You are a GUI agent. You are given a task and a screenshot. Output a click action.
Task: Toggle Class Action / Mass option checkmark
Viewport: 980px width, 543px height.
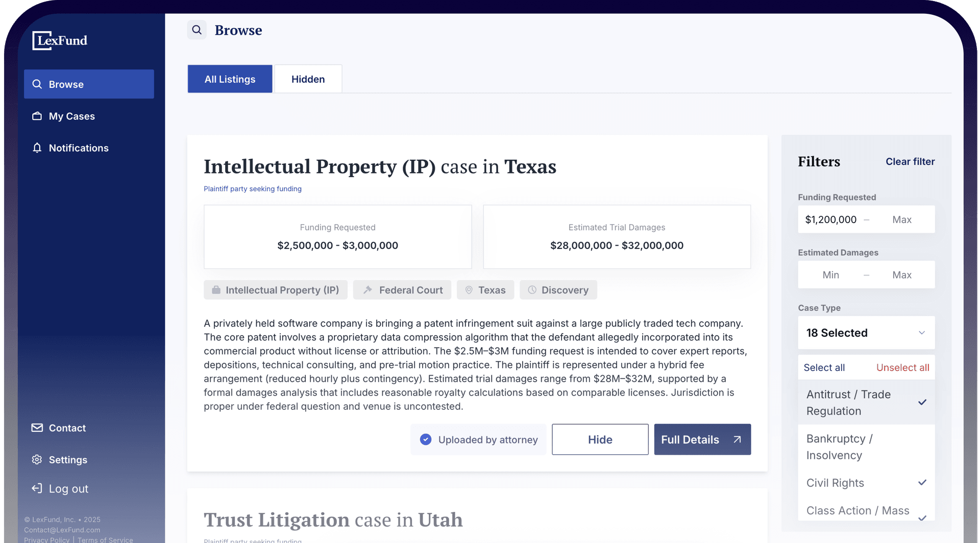(x=866, y=512)
